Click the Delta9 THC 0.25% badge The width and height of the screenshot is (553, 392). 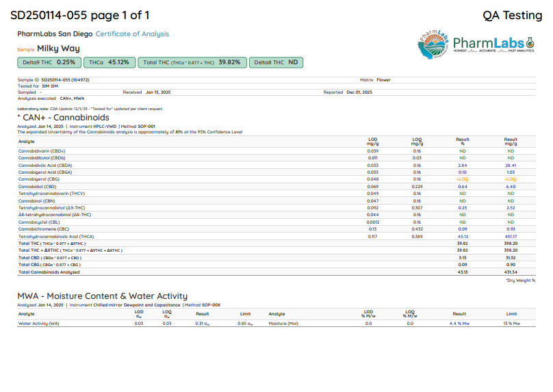48,62
